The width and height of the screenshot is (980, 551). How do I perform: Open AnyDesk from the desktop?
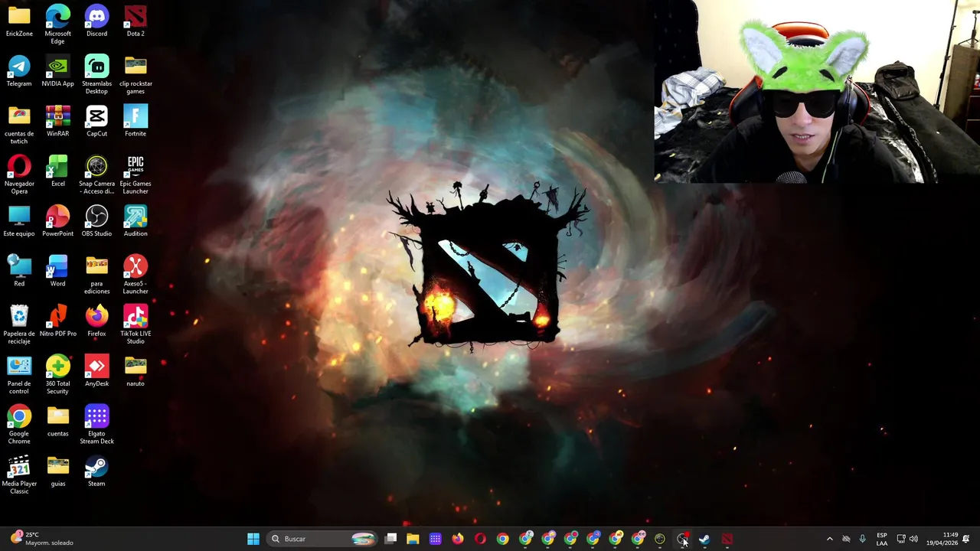(x=96, y=371)
